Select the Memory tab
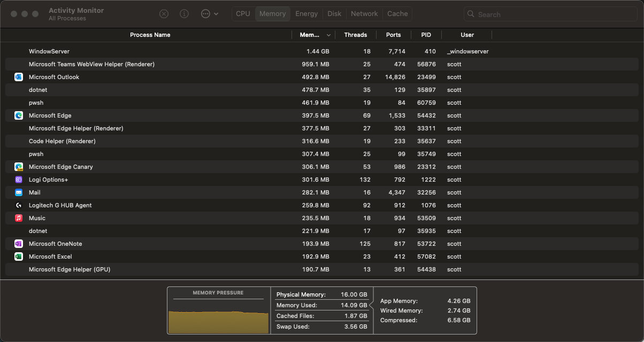 (x=273, y=14)
